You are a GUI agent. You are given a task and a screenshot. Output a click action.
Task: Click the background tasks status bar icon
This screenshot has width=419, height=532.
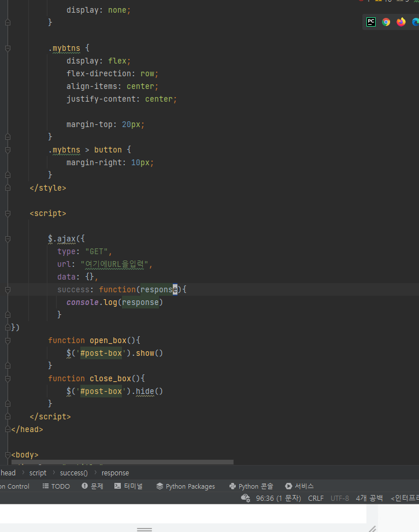point(246,498)
